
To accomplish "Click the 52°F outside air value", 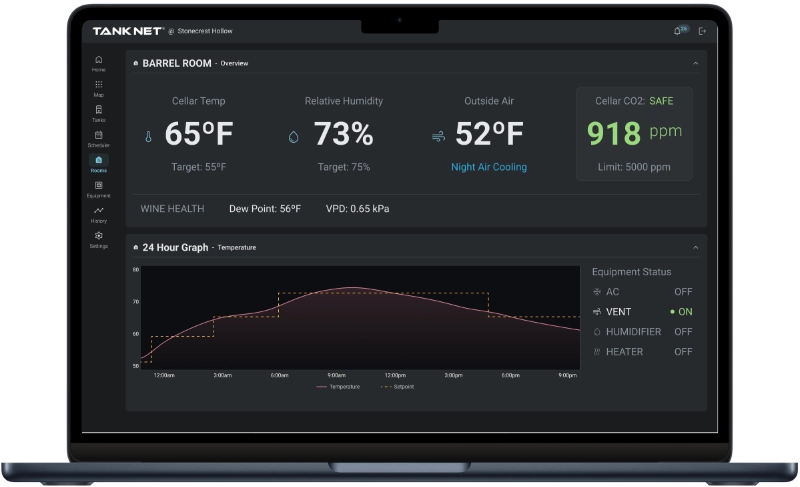I will coord(489,134).
